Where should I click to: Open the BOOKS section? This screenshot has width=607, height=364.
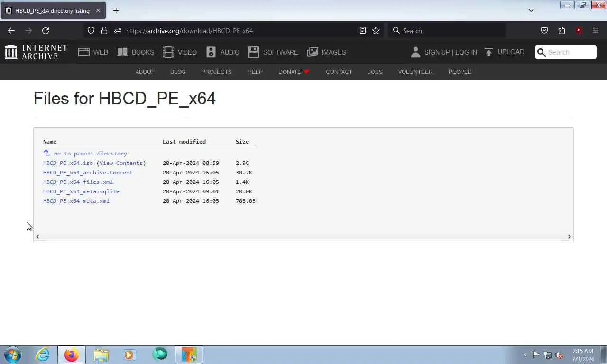[x=136, y=52]
